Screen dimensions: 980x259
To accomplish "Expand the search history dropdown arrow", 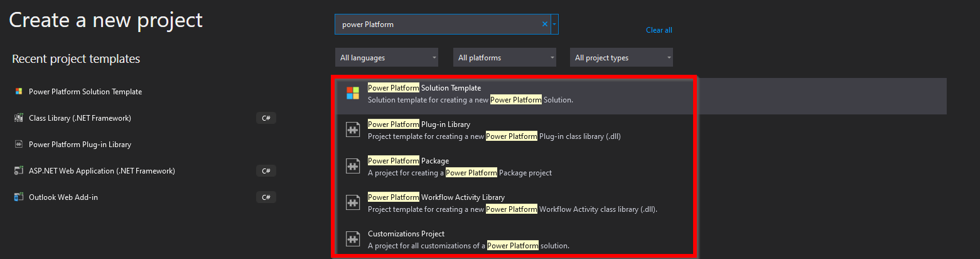I will click(554, 25).
